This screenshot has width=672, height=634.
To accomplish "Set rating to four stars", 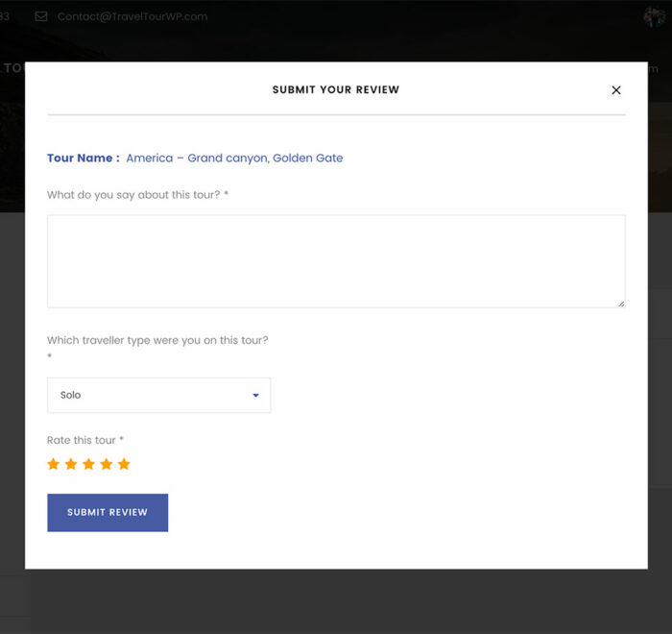I will point(106,465).
